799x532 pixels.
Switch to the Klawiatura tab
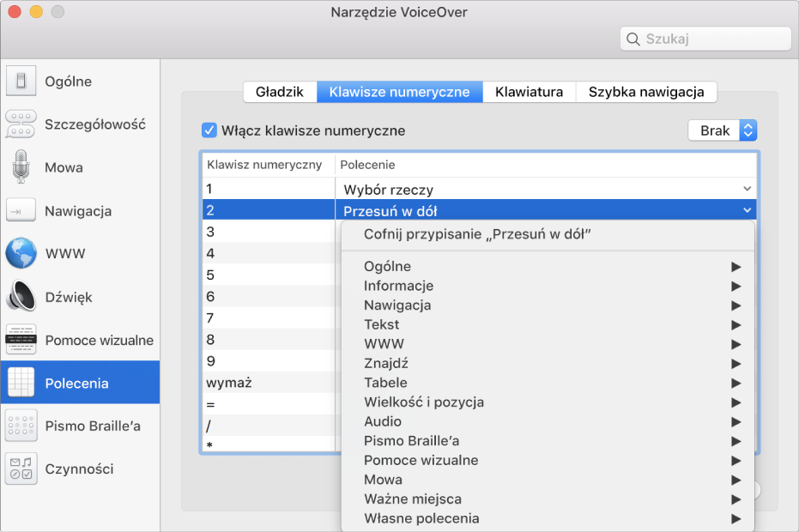pyautogui.click(x=529, y=92)
